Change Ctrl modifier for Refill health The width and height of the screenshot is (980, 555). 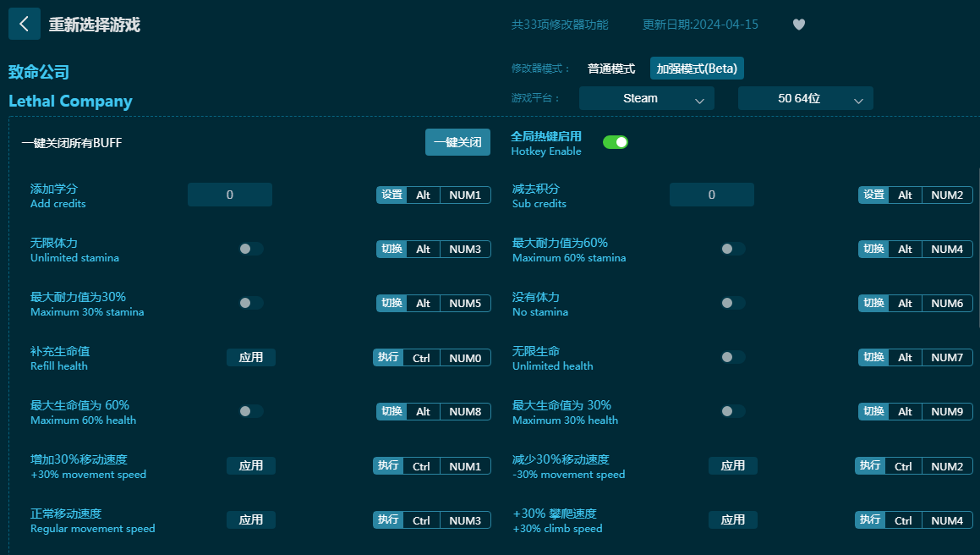[x=421, y=358]
